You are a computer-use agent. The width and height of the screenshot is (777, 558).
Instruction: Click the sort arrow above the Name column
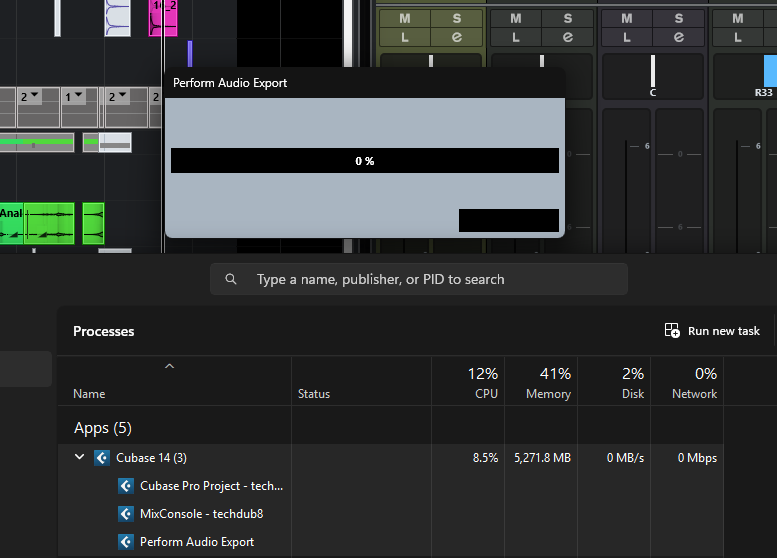pyautogui.click(x=169, y=366)
